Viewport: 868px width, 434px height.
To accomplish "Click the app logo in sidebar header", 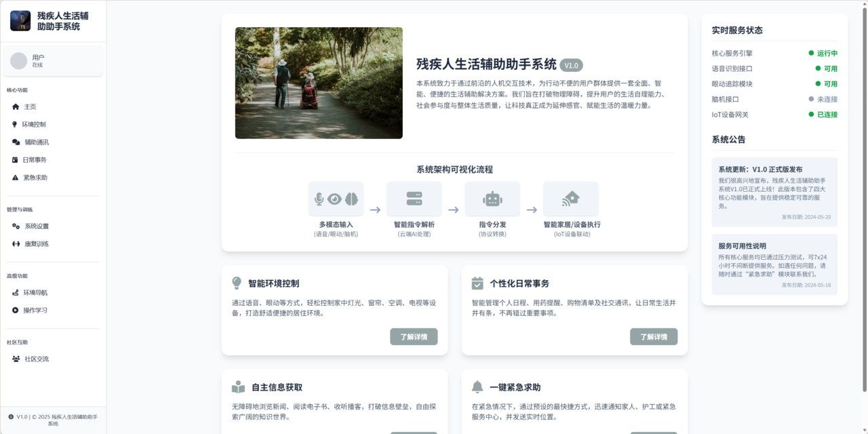I will point(20,21).
